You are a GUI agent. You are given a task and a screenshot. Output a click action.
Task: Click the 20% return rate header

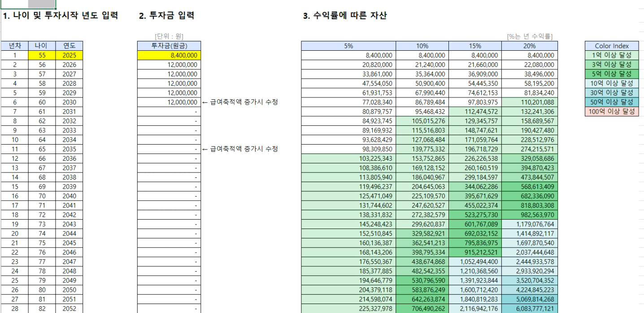530,46
